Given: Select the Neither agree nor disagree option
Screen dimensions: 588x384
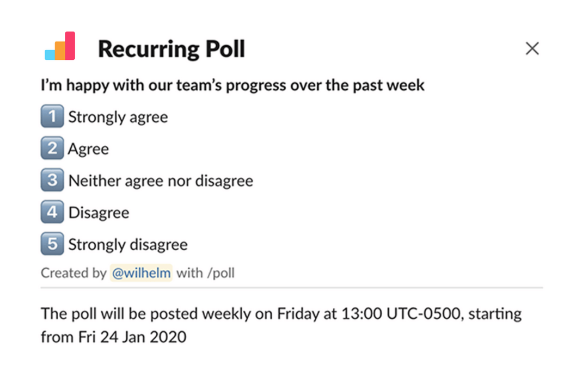Looking at the screenshot, I should point(160,180).
